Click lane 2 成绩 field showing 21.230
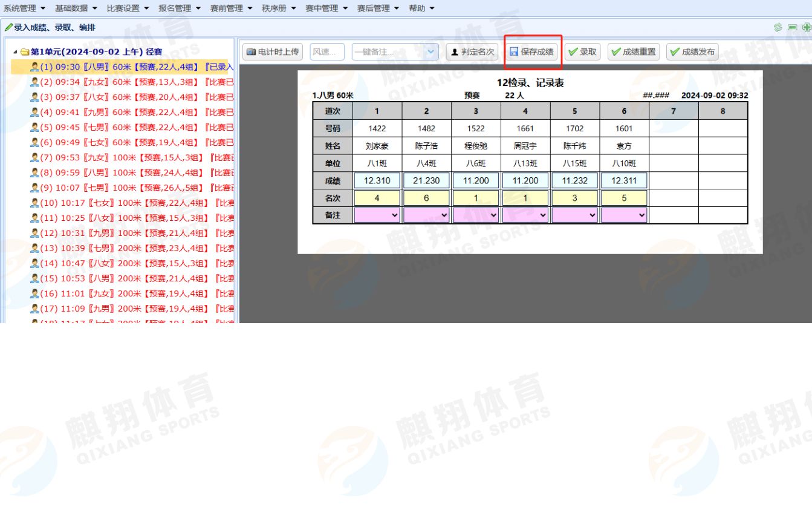The width and height of the screenshot is (812, 521). coord(426,180)
